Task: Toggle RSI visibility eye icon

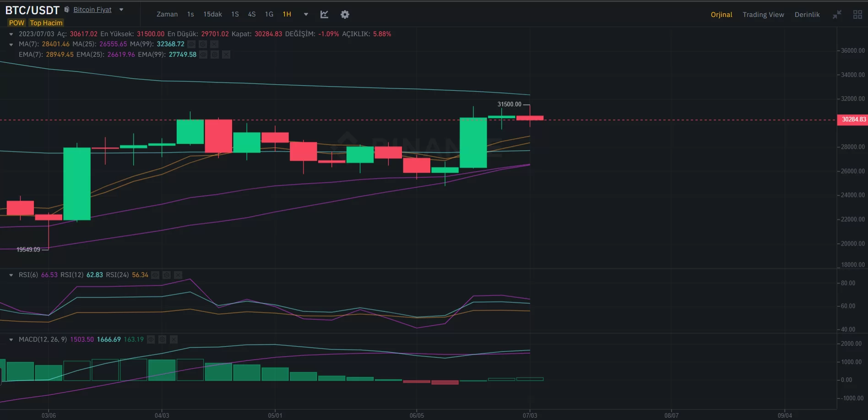Action: coord(155,275)
